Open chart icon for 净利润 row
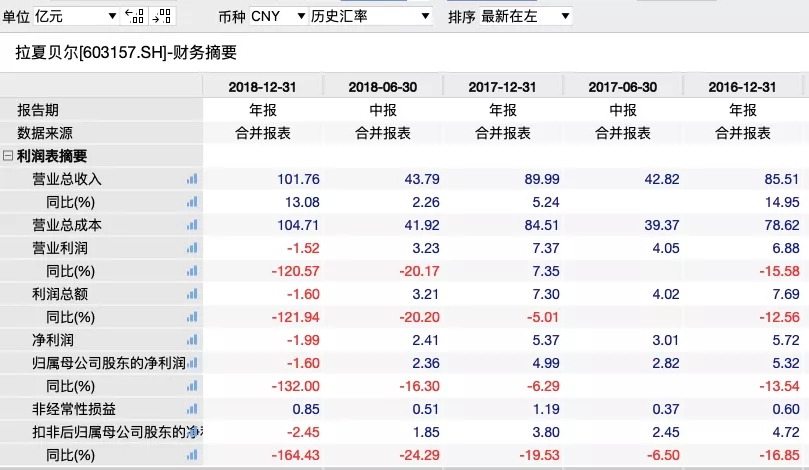Image resolution: width=809 pixels, height=470 pixels. (192, 340)
